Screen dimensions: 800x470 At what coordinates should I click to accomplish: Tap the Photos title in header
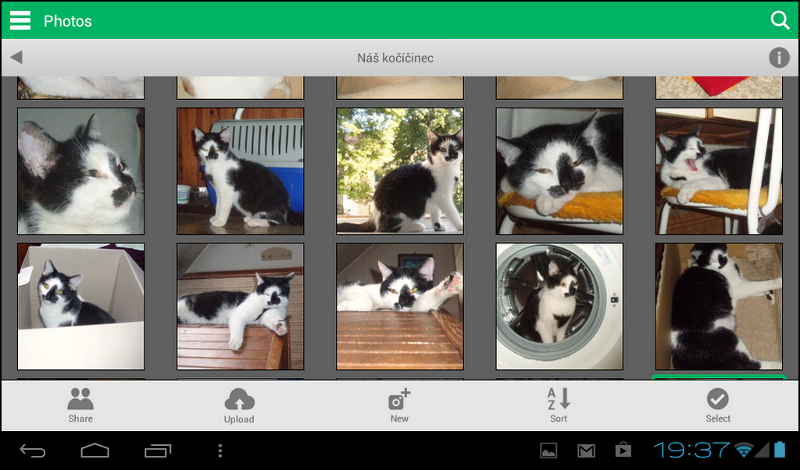(x=68, y=21)
